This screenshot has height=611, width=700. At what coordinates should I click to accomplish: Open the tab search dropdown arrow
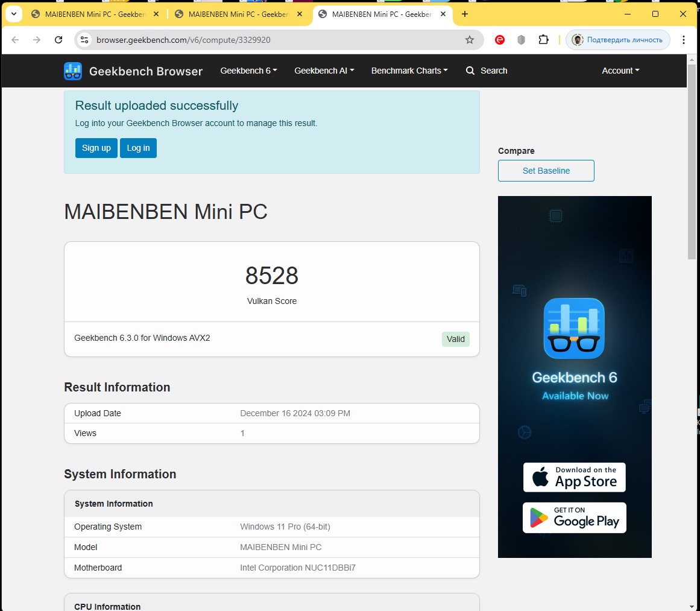(x=14, y=14)
